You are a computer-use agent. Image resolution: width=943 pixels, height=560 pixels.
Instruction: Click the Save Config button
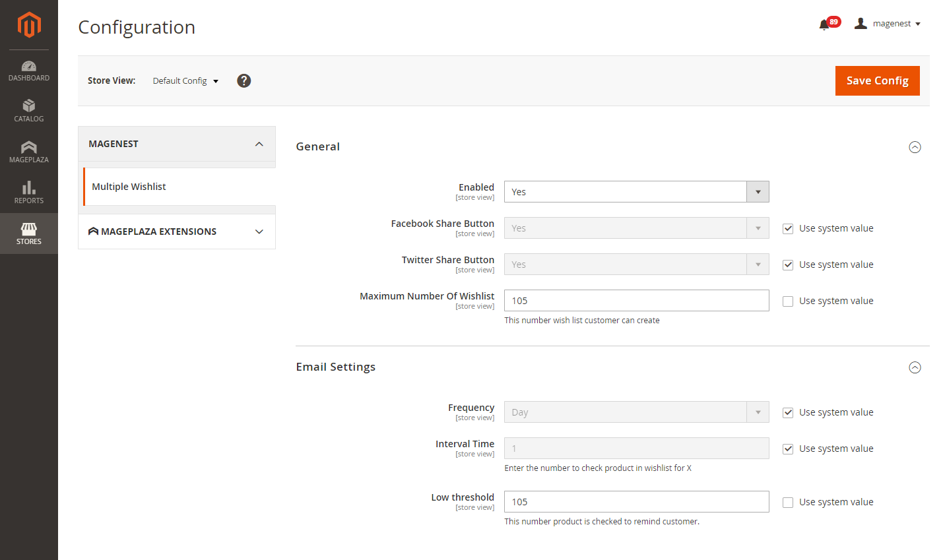[877, 80]
